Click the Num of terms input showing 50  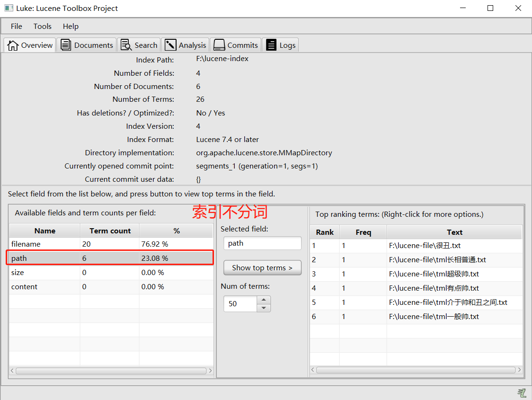click(x=240, y=303)
